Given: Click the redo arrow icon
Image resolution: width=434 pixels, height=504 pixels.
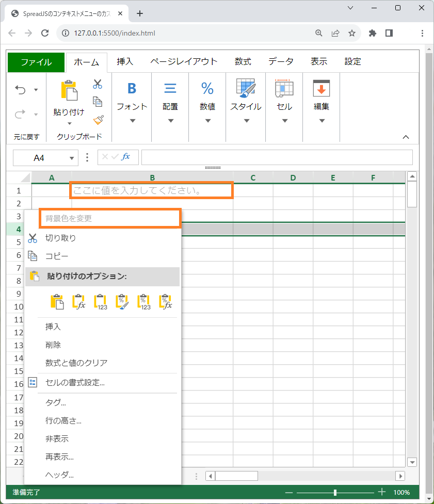Looking at the screenshot, I should [20, 114].
